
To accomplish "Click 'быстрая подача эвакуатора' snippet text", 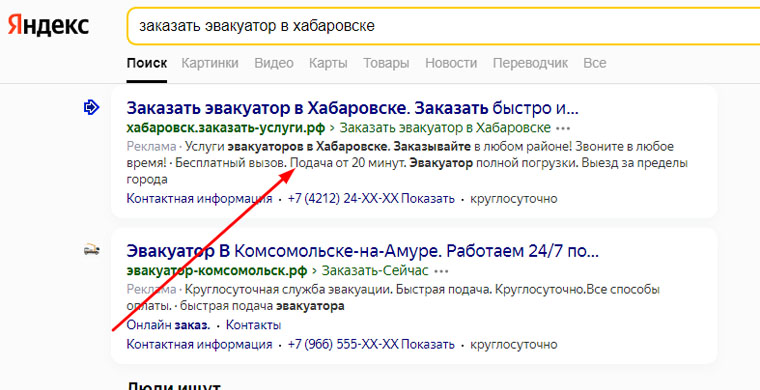I will click(x=262, y=306).
